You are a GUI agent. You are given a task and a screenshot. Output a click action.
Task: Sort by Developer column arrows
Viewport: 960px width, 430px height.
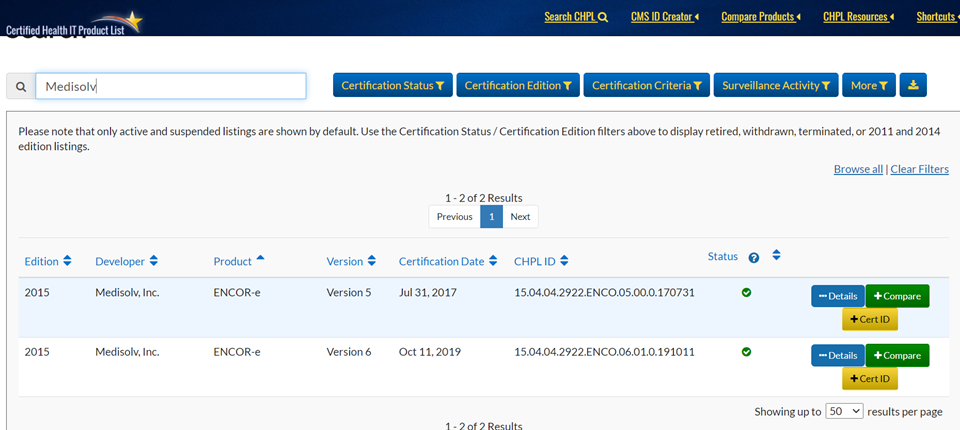click(154, 261)
